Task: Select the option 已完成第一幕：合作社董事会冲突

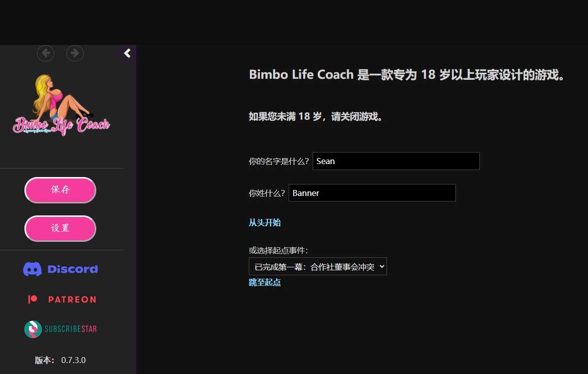Action: tap(314, 266)
